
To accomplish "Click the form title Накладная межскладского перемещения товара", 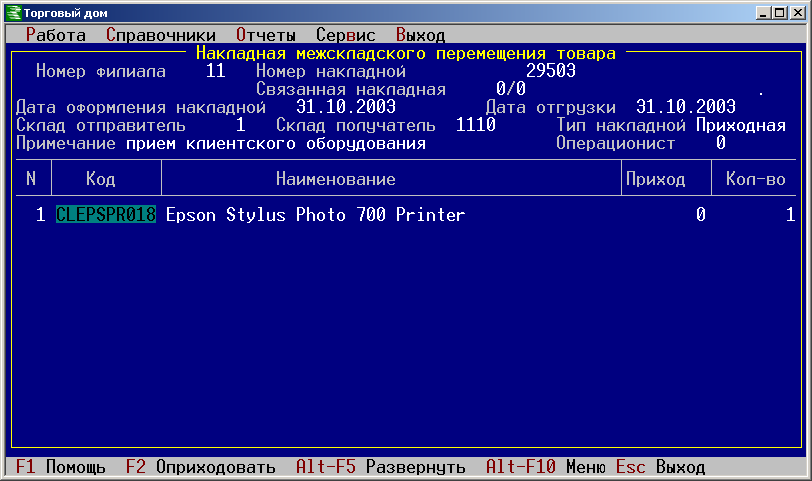I will [x=405, y=53].
